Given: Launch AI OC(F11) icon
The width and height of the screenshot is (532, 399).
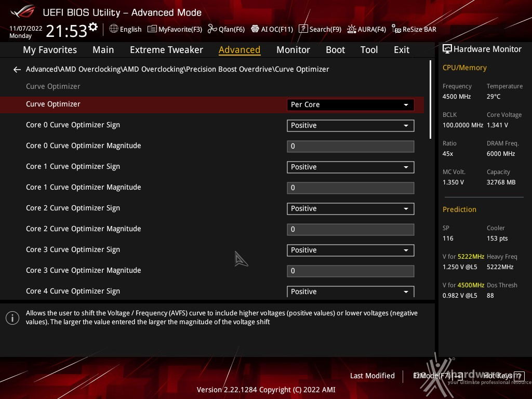Looking at the screenshot, I should (x=255, y=29).
